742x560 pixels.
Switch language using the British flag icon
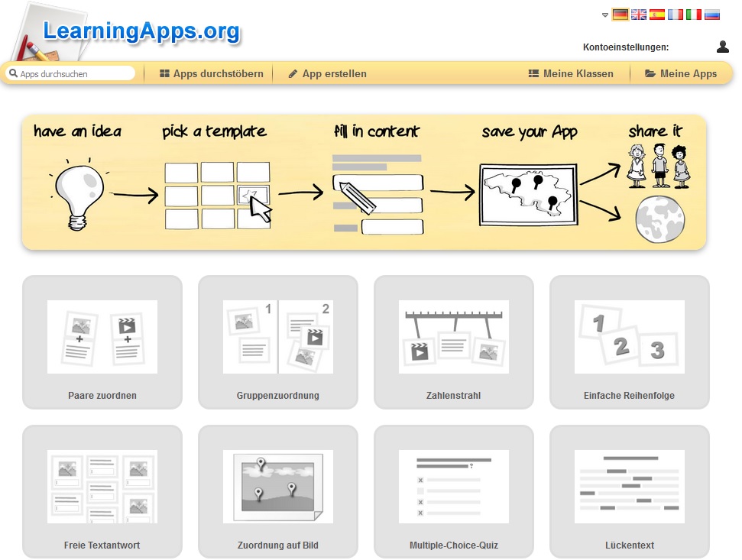tap(638, 15)
